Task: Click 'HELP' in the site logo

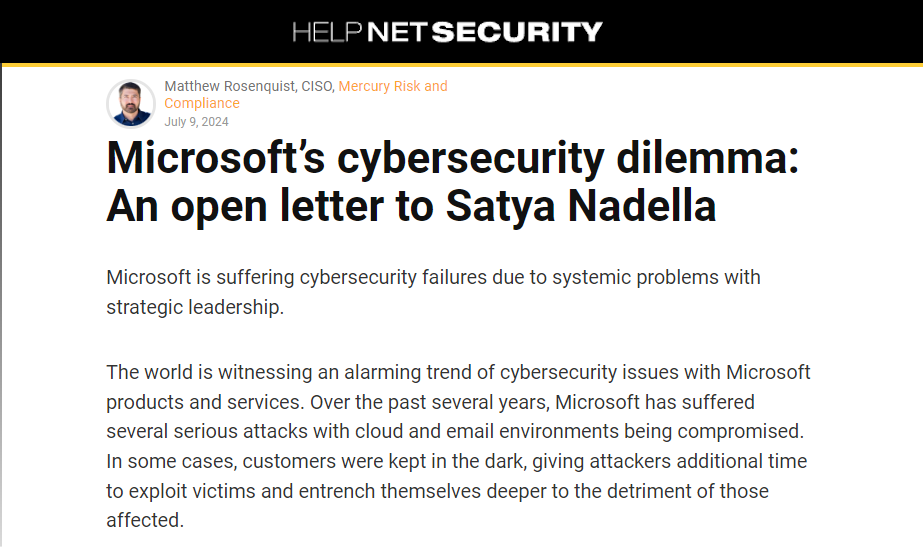Action: coord(327,32)
